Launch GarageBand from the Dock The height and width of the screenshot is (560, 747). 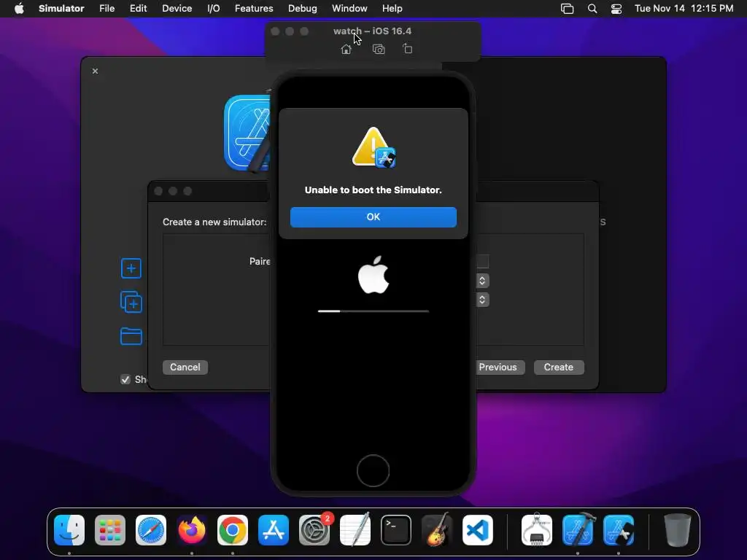[x=437, y=530]
